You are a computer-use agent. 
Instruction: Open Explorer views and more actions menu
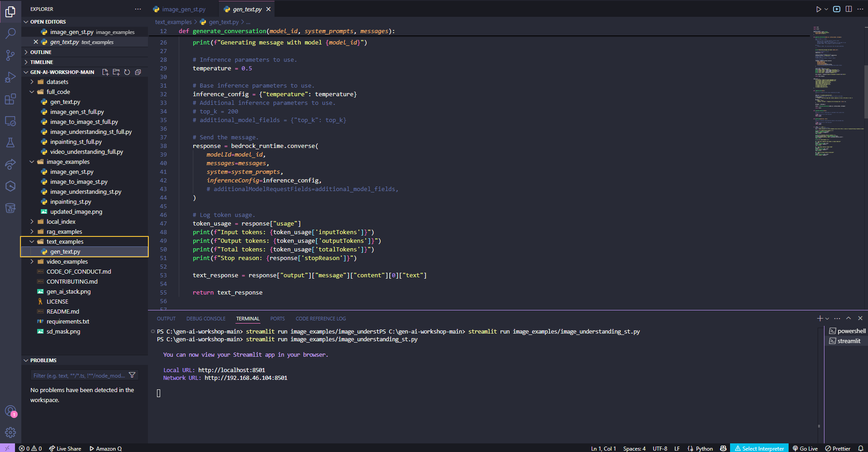(x=138, y=9)
